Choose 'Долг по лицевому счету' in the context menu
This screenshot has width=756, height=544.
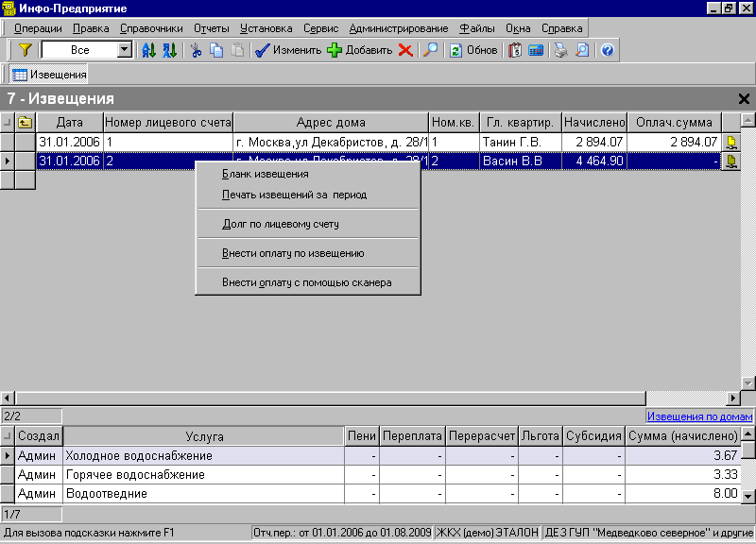tap(308, 224)
